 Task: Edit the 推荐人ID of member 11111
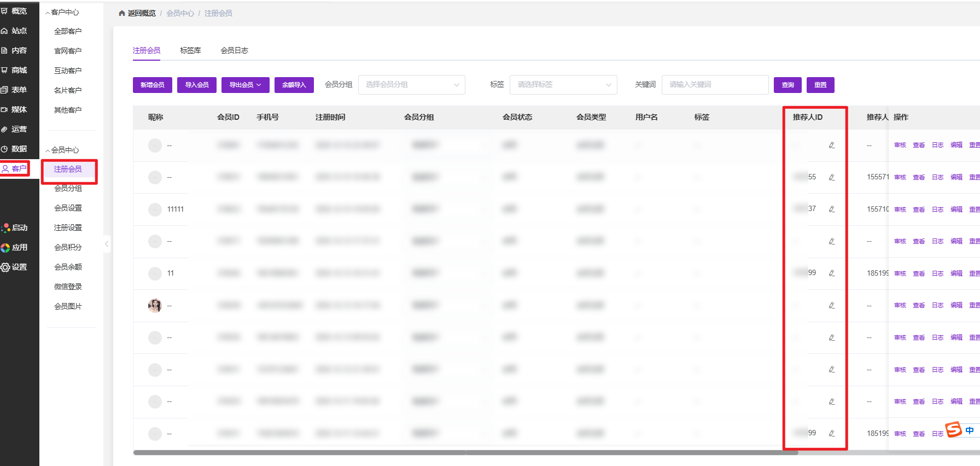[x=831, y=209]
